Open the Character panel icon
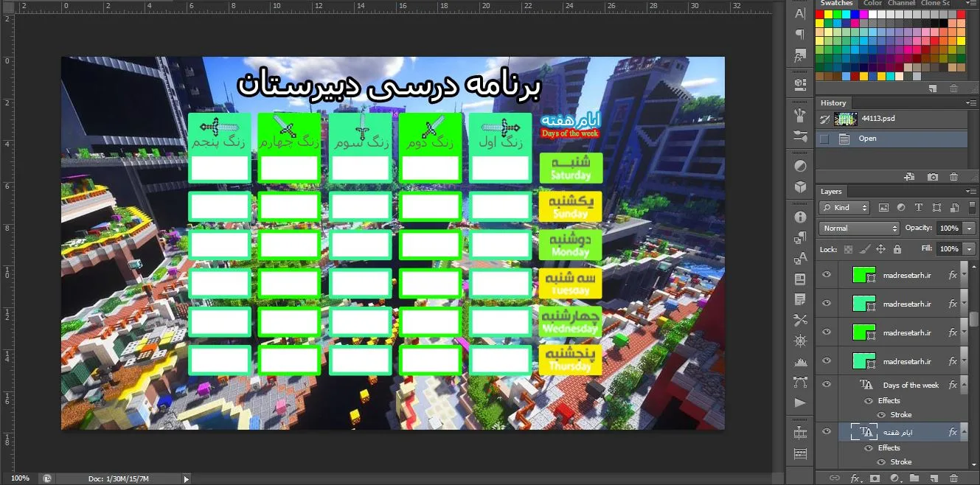This screenshot has width=980, height=485. tap(800, 13)
